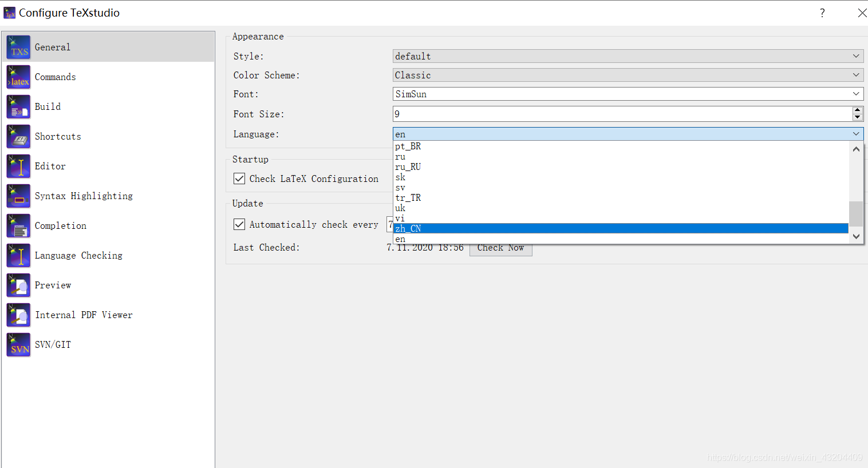This screenshot has height=468, width=868.
Task: Open the General settings page
Action: [108, 47]
